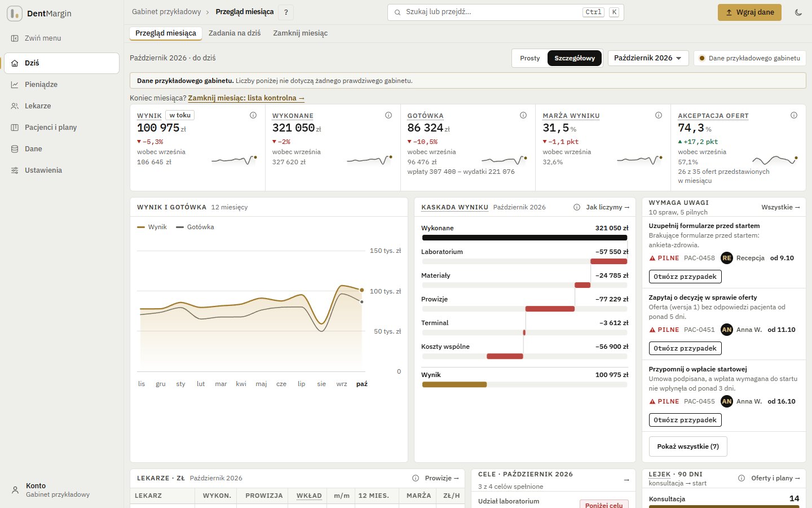Click the DentMargin logo icon

coord(15,14)
